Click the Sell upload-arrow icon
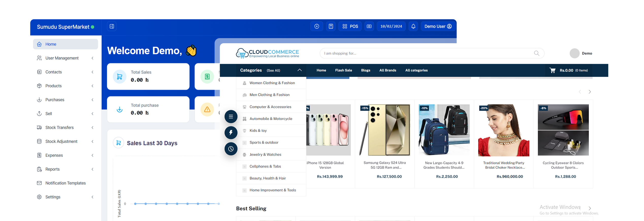This screenshot has width=644, height=221. pos(39,113)
